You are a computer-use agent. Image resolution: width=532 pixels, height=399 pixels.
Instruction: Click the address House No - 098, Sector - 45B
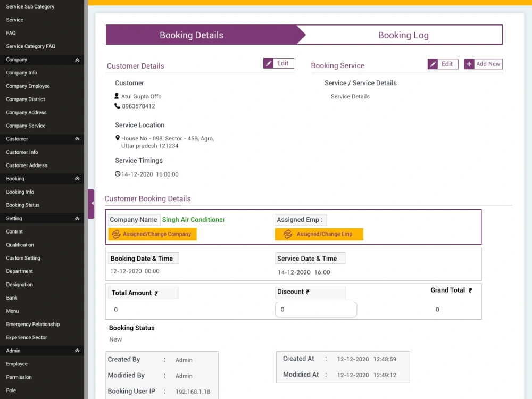click(x=168, y=142)
